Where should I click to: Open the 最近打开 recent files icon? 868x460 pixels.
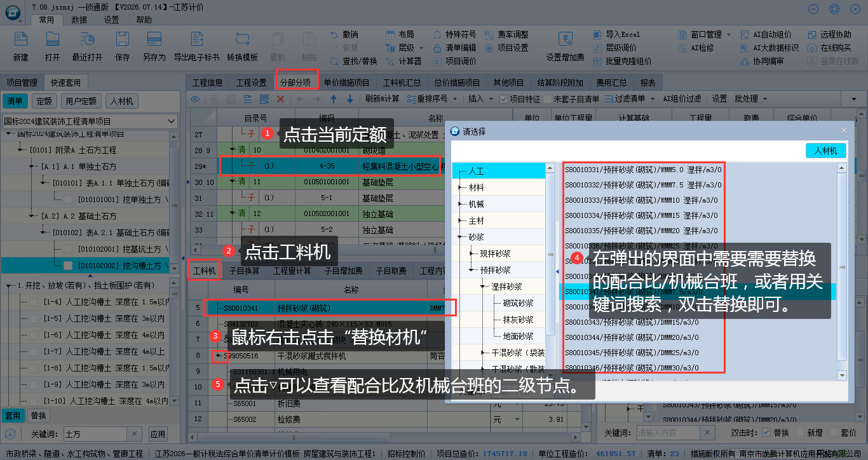[x=88, y=39]
